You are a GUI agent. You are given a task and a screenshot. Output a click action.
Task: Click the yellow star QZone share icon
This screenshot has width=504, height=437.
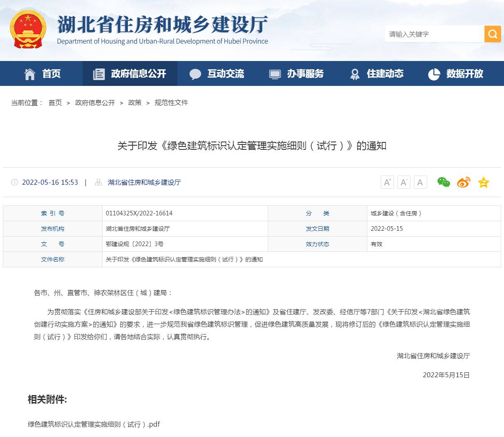click(483, 182)
